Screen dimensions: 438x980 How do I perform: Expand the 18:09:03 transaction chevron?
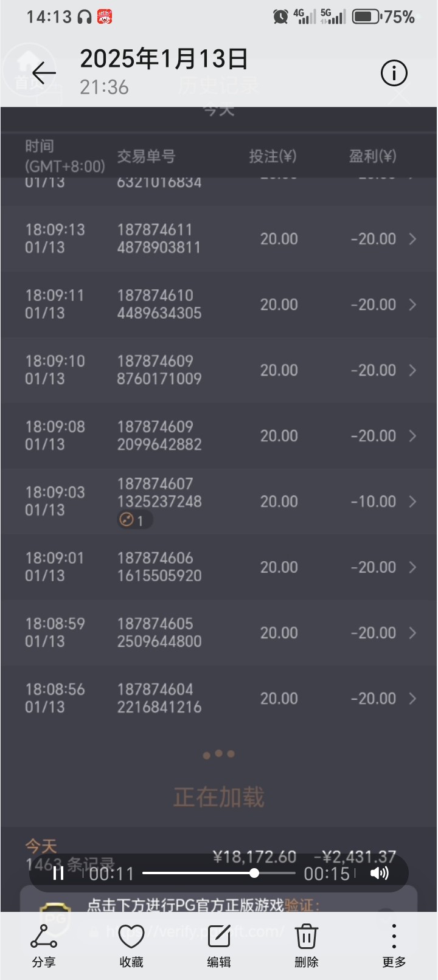[412, 502]
